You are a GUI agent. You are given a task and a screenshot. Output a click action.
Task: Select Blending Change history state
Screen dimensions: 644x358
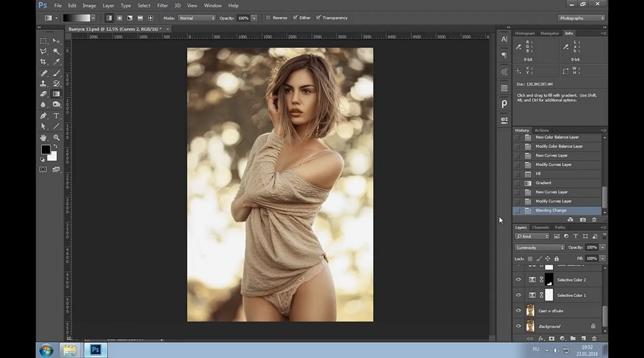coord(557,210)
